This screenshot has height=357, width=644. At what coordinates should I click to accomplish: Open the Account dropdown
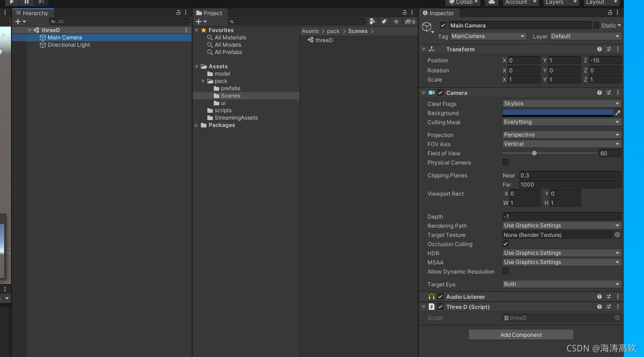coord(520,2)
